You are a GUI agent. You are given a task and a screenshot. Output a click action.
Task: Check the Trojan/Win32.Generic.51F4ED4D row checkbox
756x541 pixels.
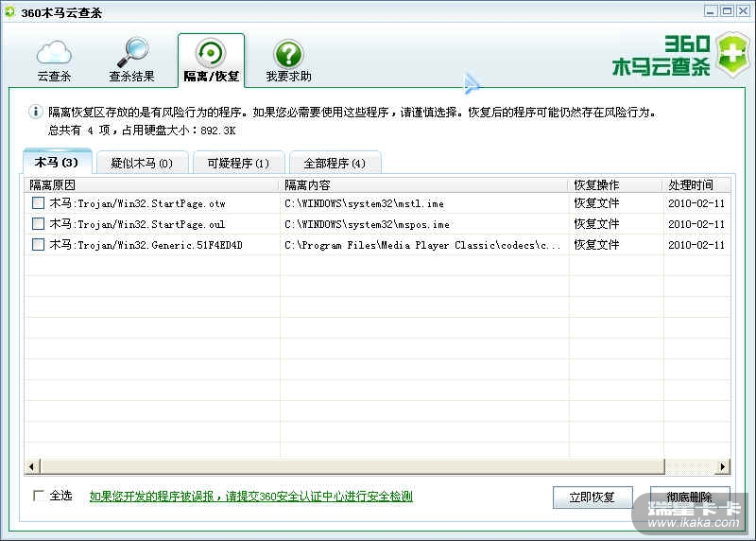[38, 244]
